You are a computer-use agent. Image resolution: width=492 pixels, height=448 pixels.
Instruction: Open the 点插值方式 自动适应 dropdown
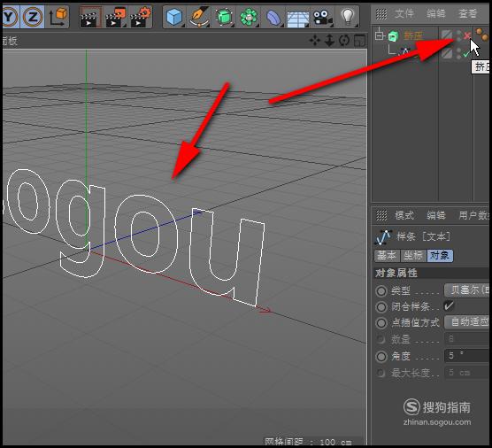pyautogui.click(x=467, y=322)
